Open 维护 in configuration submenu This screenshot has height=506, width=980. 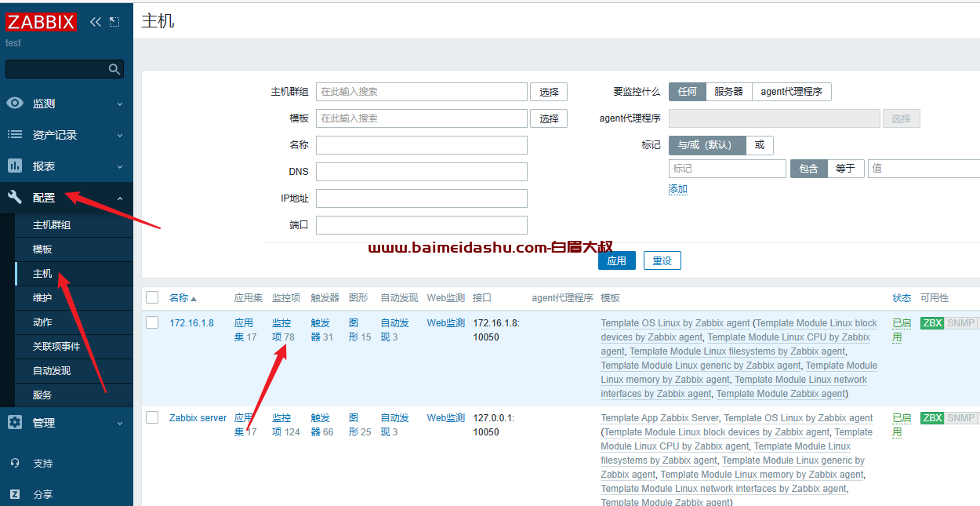pyautogui.click(x=42, y=298)
